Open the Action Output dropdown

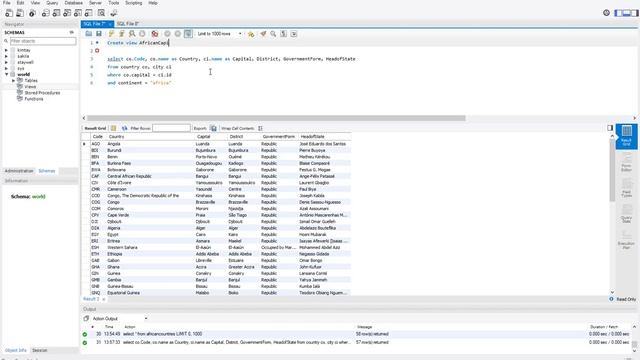point(119,318)
